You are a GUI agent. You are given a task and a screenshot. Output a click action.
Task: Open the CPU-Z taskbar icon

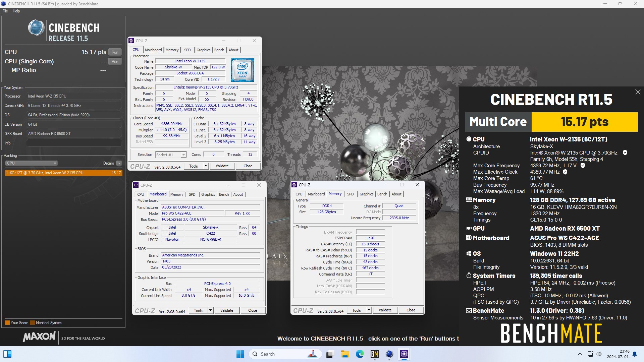(404, 354)
